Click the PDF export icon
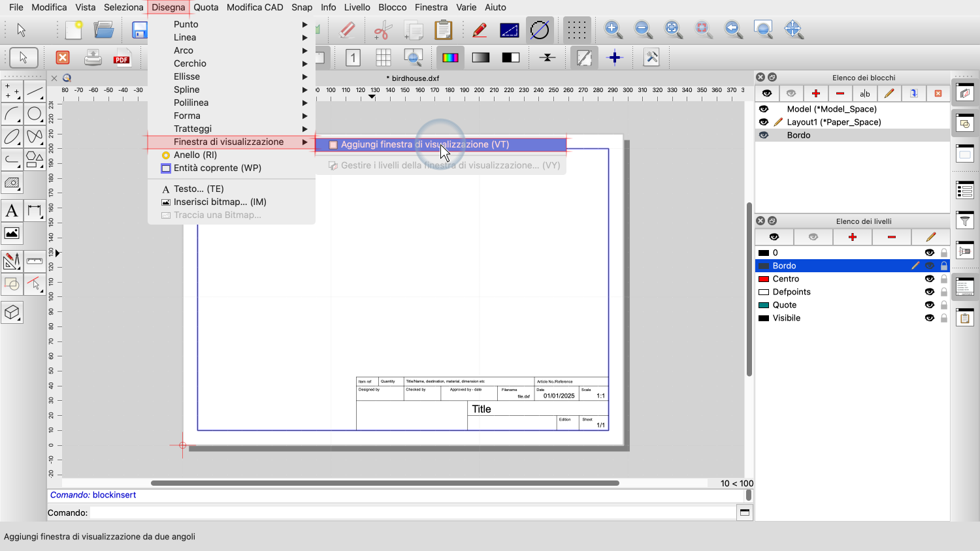Image resolution: width=980 pixels, height=551 pixels. (x=122, y=58)
